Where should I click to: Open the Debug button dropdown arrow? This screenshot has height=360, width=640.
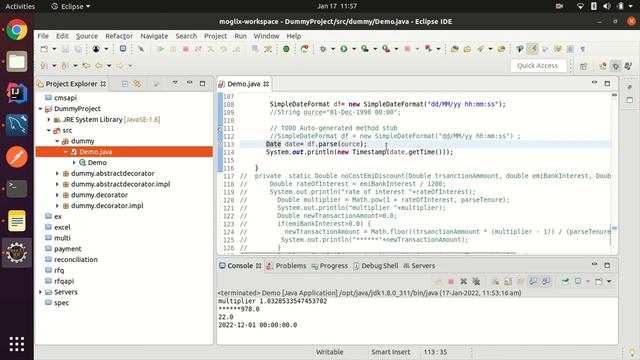(x=333, y=49)
